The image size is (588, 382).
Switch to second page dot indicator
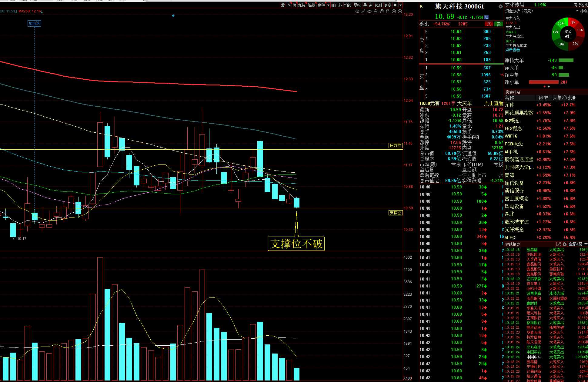coord(549,87)
